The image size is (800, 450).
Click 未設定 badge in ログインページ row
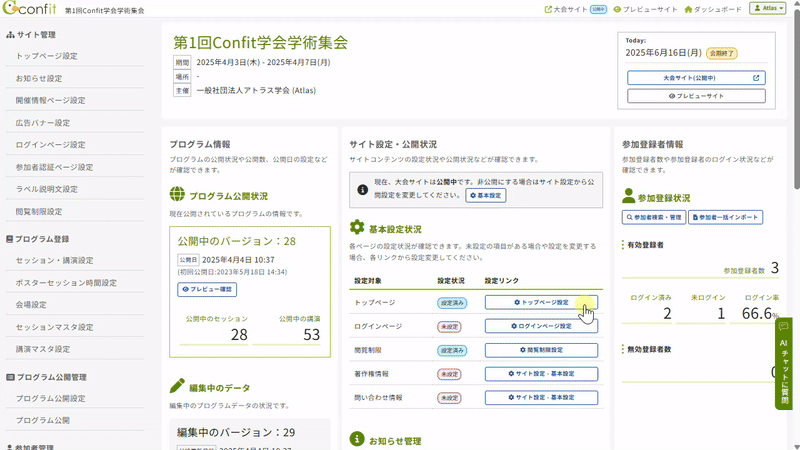(x=449, y=327)
